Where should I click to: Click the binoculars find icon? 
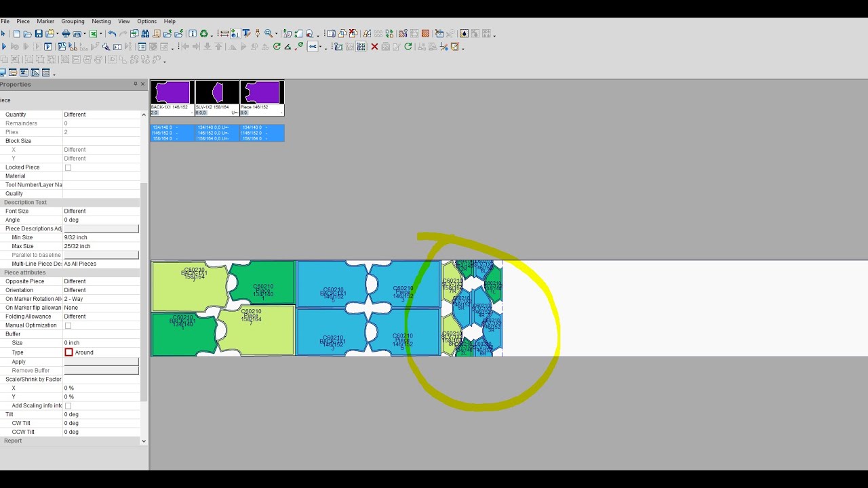click(145, 34)
